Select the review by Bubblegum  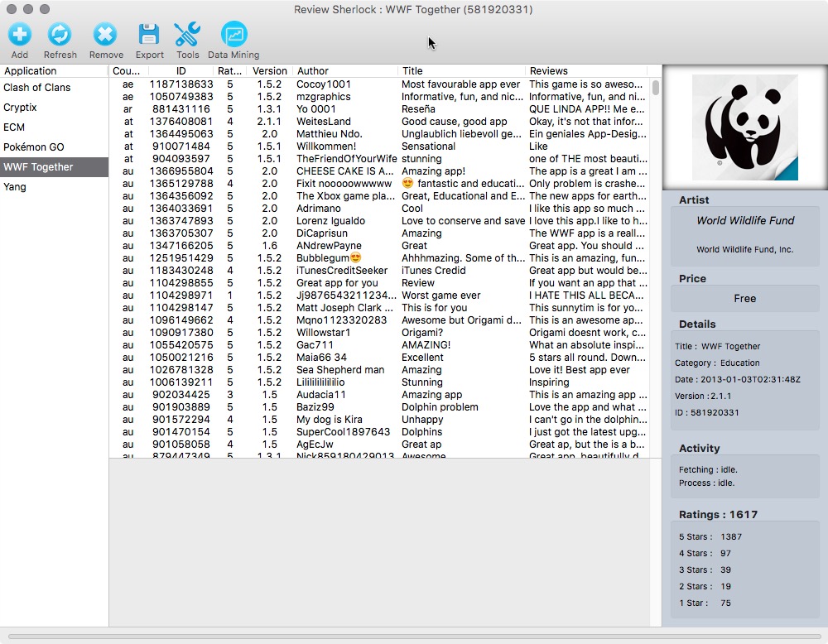[379, 258]
